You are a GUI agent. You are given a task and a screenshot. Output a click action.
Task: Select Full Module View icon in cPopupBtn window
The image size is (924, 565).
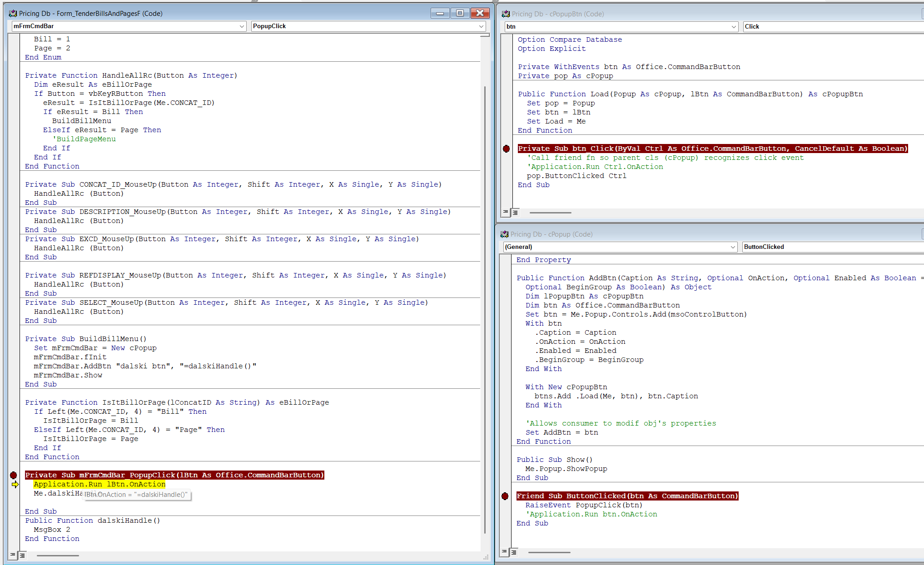coord(515,212)
